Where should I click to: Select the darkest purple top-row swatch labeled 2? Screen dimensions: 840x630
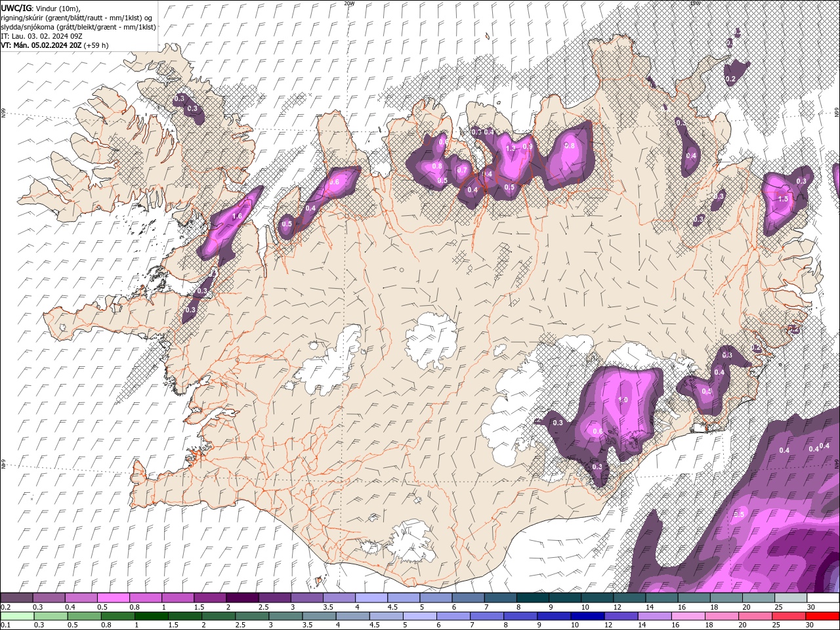[242, 598]
